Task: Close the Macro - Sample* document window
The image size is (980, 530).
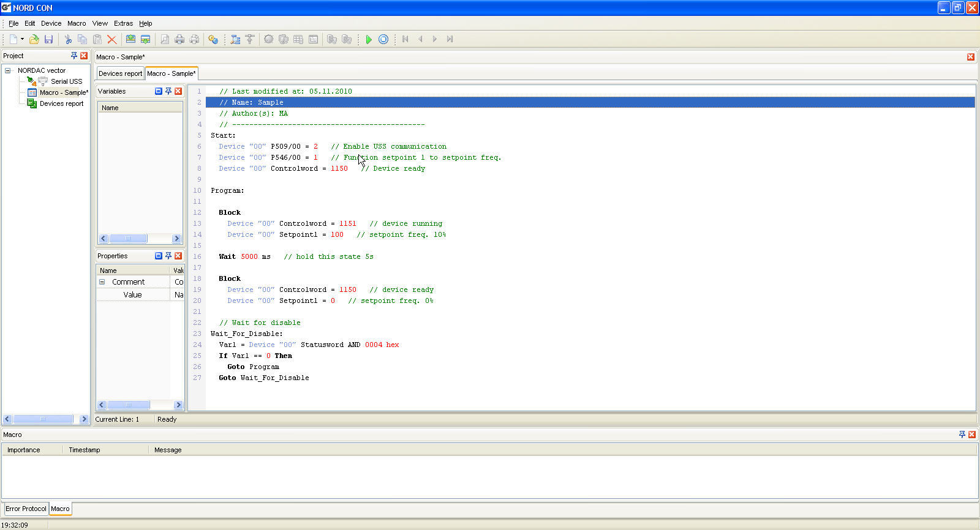Action: pos(971,57)
